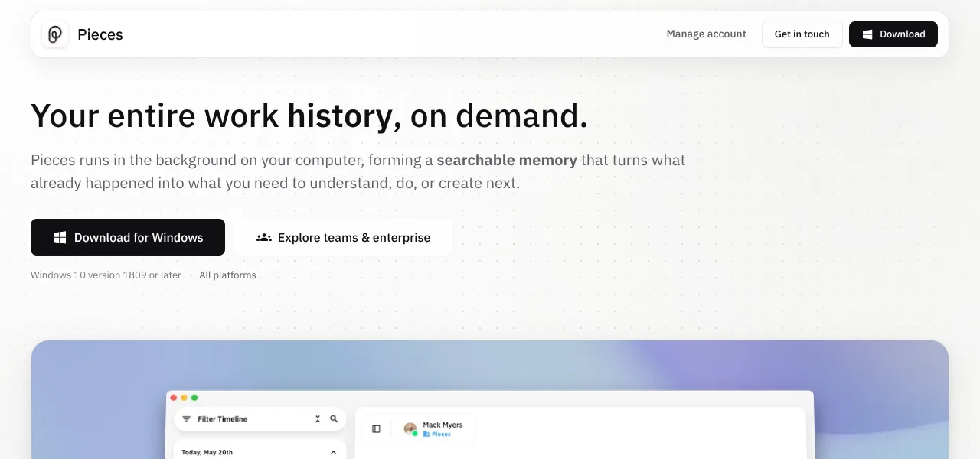
Task: Click the Pieces logo icon
Action: point(55,34)
